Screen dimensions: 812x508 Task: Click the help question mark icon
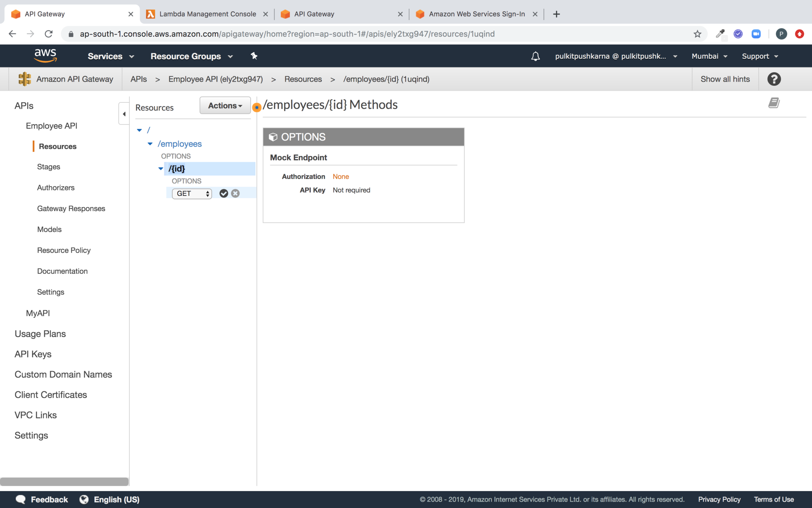[774, 79]
